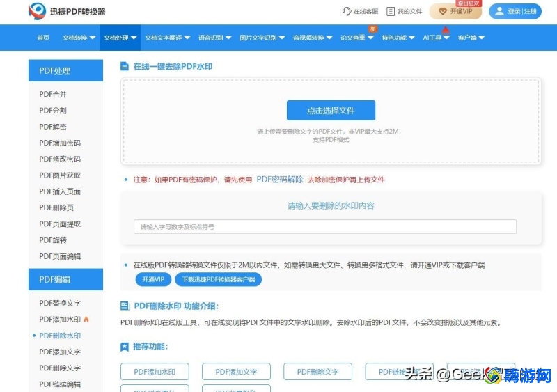Select PDF删除页 in the sidebar
The image size is (557, 392).
(56, 207)
